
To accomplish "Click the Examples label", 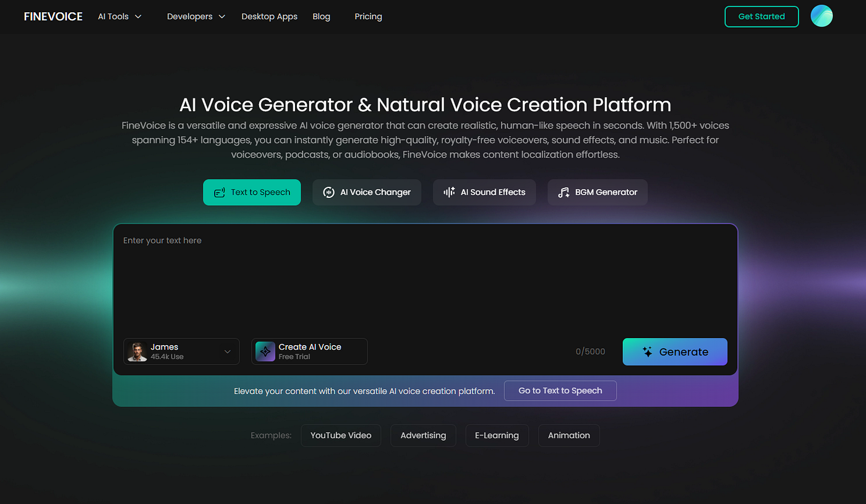I will tap(271, 435).
